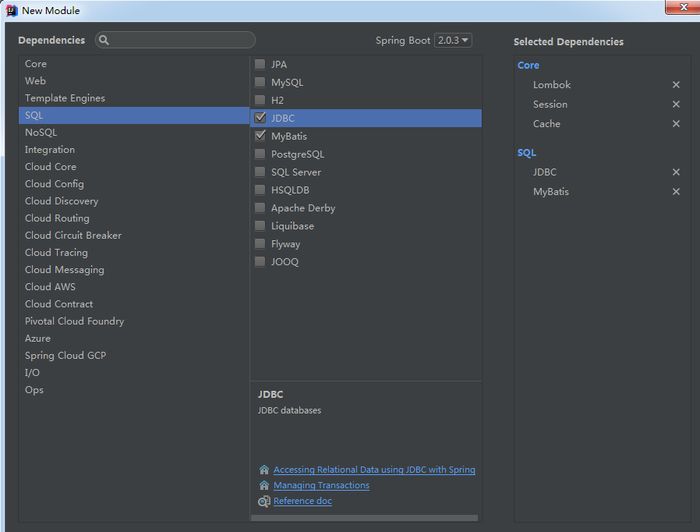Open the Managing Transactions guide link
The width and height of the screenshot is (700, 532).
(x=321, y=486)
